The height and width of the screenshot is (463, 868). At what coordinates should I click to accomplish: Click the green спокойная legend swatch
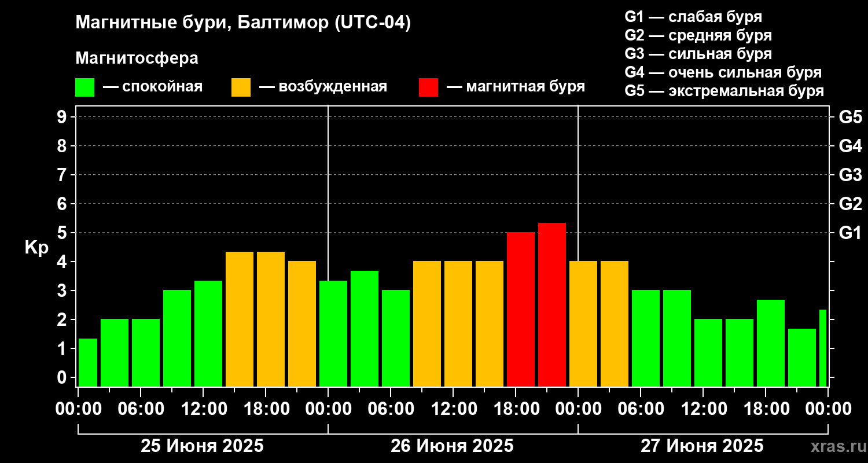point(84,87)
